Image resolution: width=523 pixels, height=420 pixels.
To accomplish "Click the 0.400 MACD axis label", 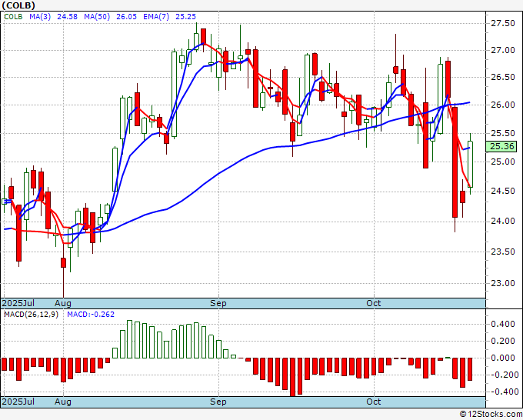I will [x=503, y=325].
